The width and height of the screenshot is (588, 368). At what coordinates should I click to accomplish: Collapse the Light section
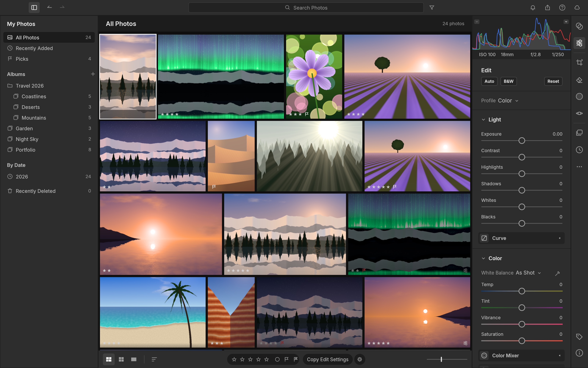click(x=483, y=119)
